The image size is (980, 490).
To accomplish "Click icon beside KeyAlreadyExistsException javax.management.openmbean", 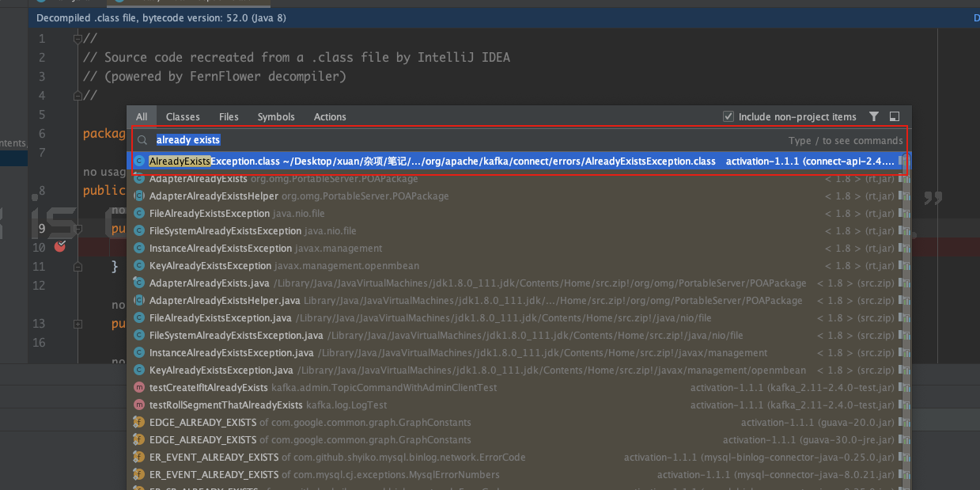I will click(x=139, y=266).
